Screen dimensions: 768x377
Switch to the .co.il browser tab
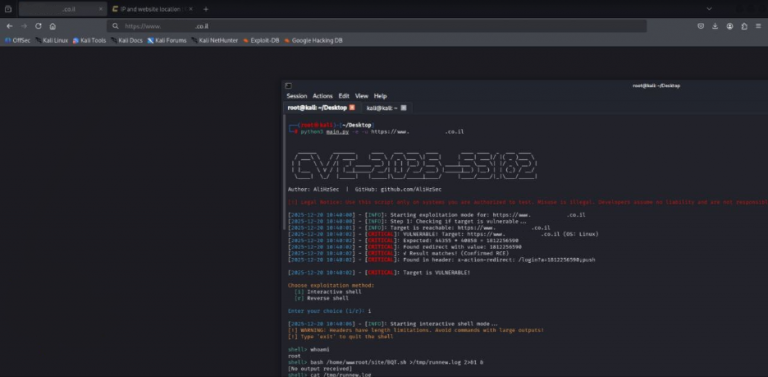click(x=63, y=9)
